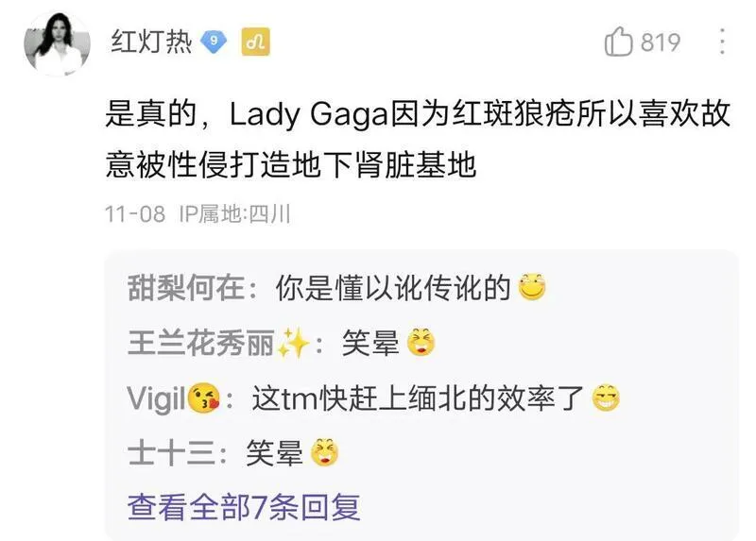
Task: Tap the smiling emoji in 甜梨何在's reply
Action: (x=532, y=287)
